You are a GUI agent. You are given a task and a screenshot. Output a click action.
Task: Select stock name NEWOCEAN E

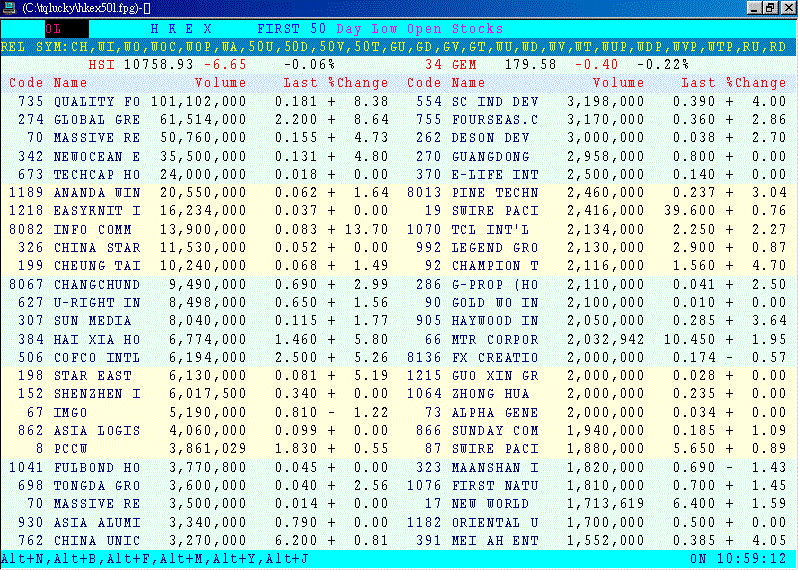click(97, 156)
